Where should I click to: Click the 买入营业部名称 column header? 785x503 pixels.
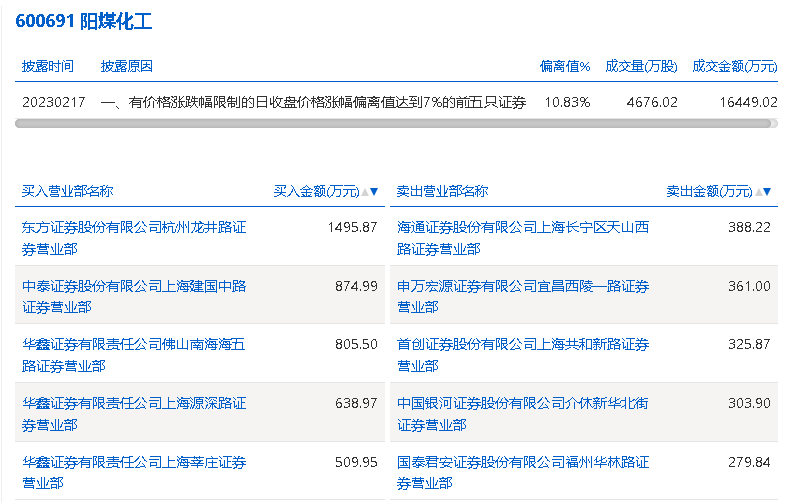click(68, 191)
